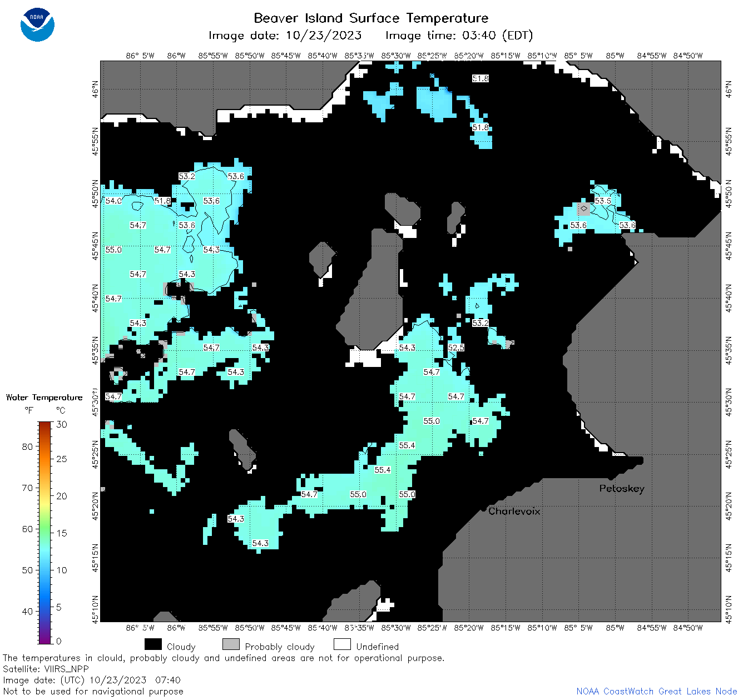Screen dimensions: 743x700
Task: Click the 20 °C tick on the color scale
Action: click(62, 496)
